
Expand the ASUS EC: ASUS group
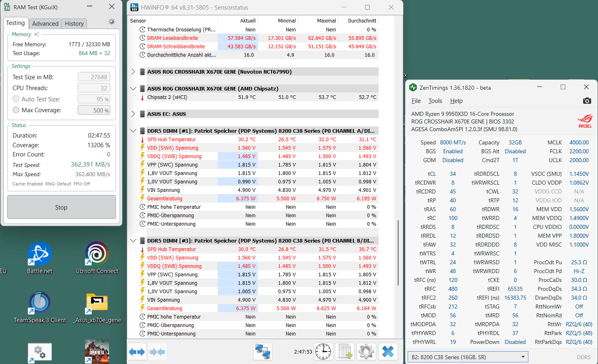coord(133,114)
